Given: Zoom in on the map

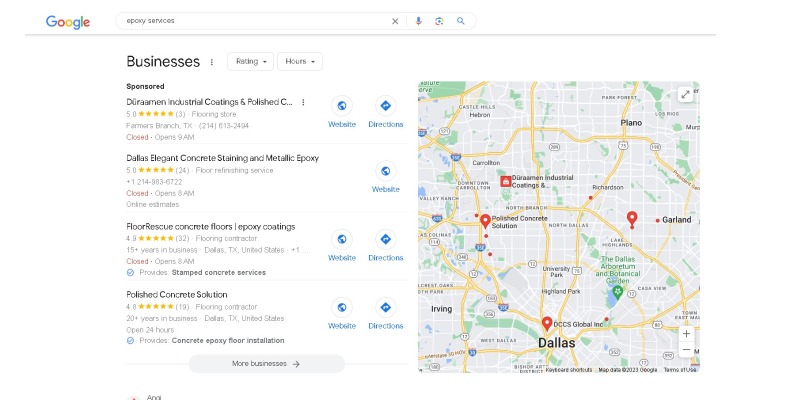Looking at the screenshot, I should 686,334.
